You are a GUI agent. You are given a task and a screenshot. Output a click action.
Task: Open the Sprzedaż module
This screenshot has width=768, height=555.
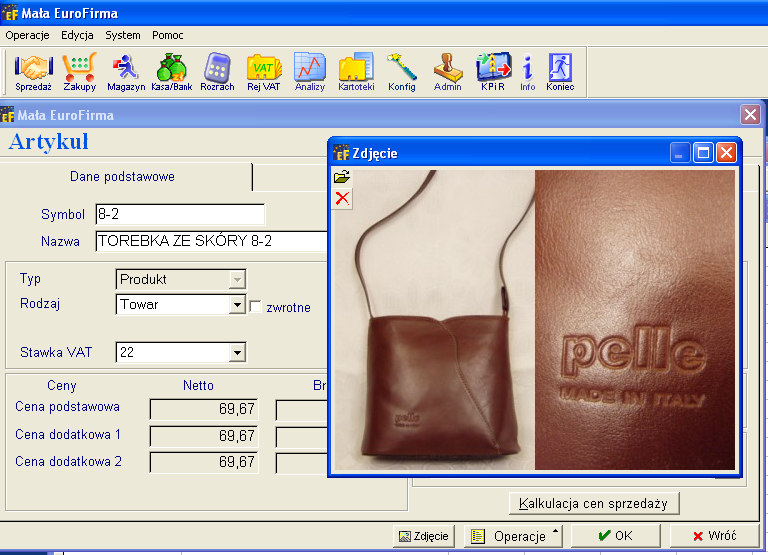(x=33, y=72)
